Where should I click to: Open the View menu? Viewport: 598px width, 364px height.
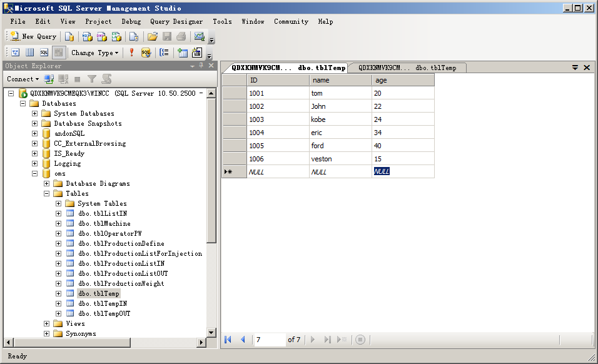click(68, 22)
